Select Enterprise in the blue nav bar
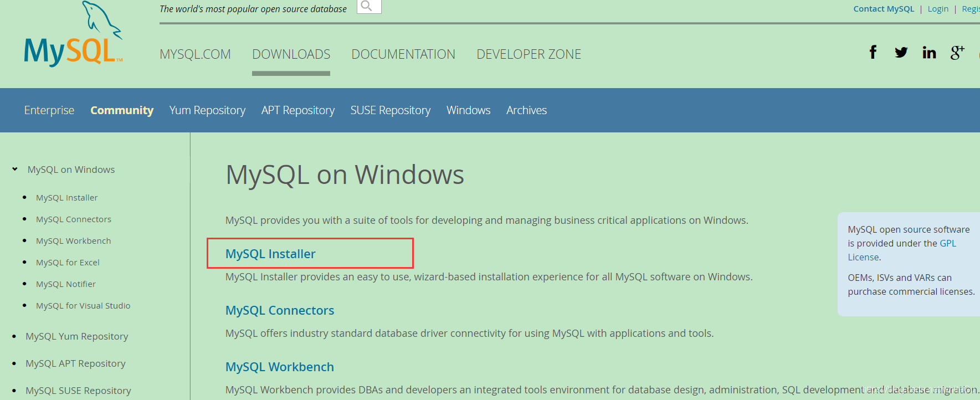The width and height of the screenshot is (980, 400). coord(49,110)
